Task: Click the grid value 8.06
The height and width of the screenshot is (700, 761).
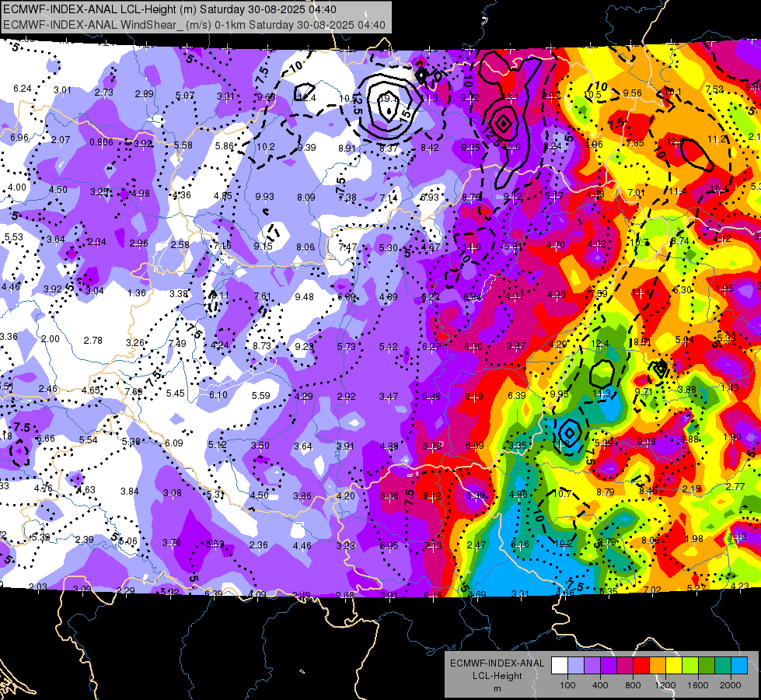Action: pos(305,247)
